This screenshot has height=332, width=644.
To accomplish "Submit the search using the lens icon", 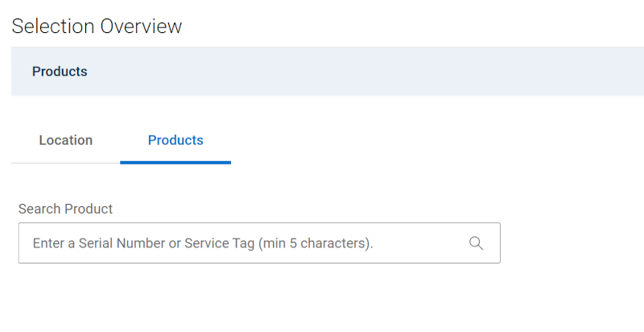I will tap(476, 243).
